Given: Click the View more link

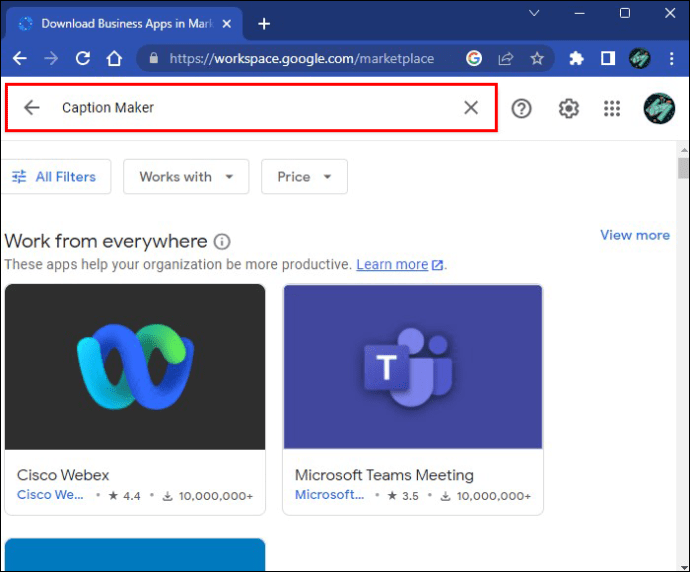Looking at the screenshot, I should tap(635, 235).
